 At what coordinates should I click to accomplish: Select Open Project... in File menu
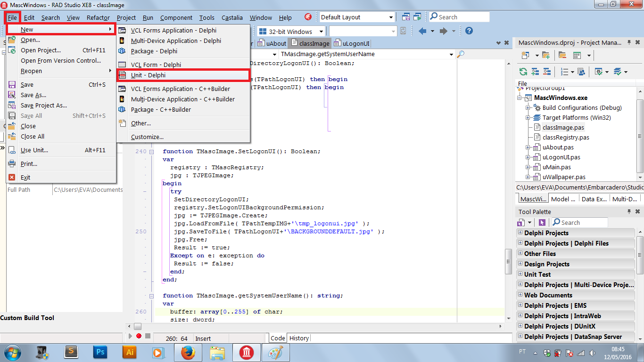(x=61, y=50)
